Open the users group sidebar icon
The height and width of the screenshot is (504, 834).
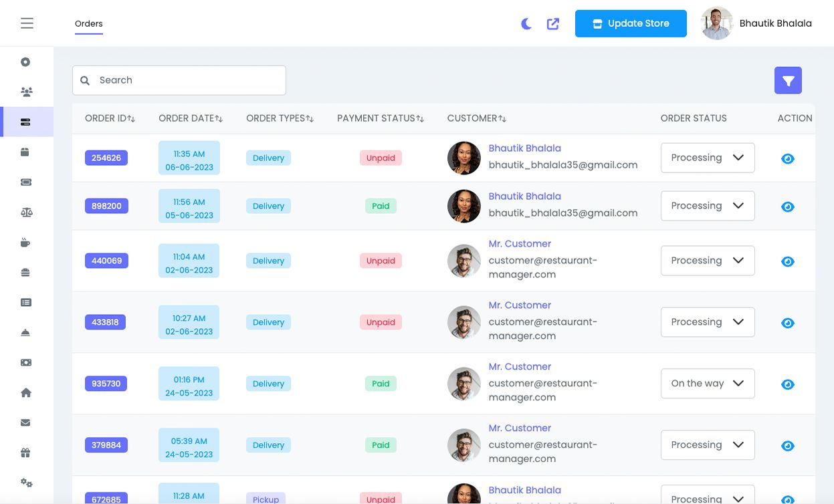(x=26, y=92)
